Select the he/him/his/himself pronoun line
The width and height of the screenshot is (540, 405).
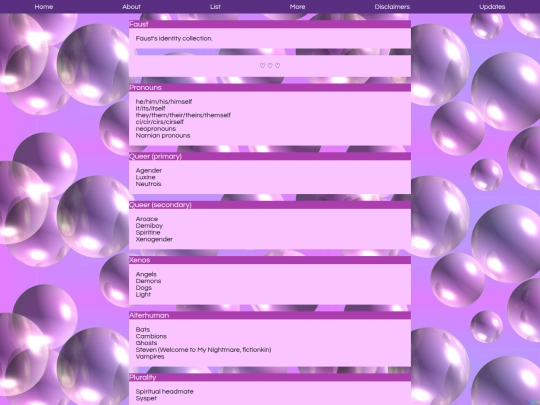[164, 102]
